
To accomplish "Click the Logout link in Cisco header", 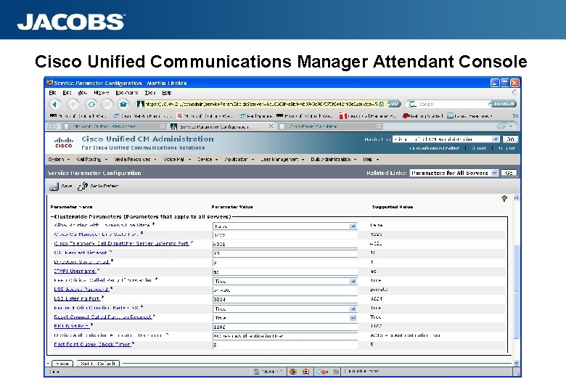I will (x=506, y=148).
